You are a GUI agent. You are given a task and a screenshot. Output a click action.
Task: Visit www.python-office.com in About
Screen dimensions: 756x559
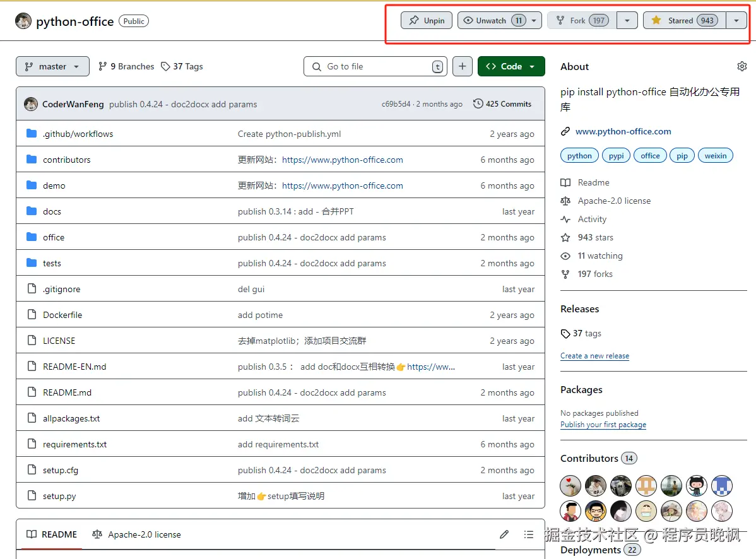[623, 132]
